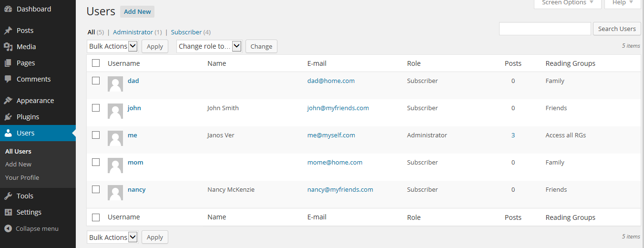Screen dimensions: 644x248
Task: Click the Media icon in sidebar
Action: coord(8,47)
